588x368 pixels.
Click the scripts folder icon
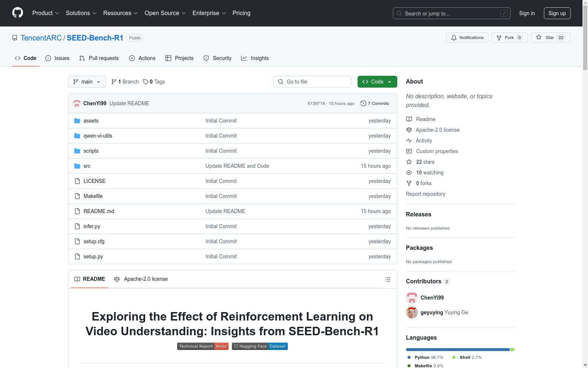click(x=77, y=151)
